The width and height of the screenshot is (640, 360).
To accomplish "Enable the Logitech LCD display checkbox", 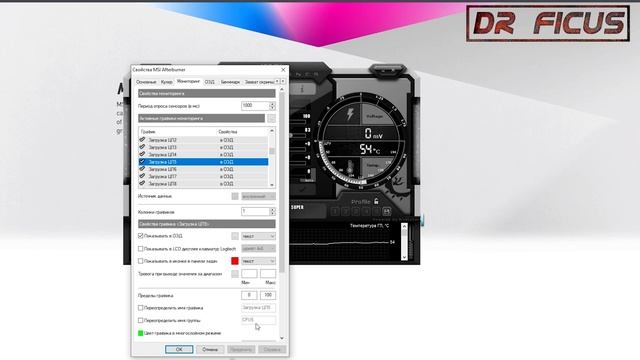I will 140,249.
